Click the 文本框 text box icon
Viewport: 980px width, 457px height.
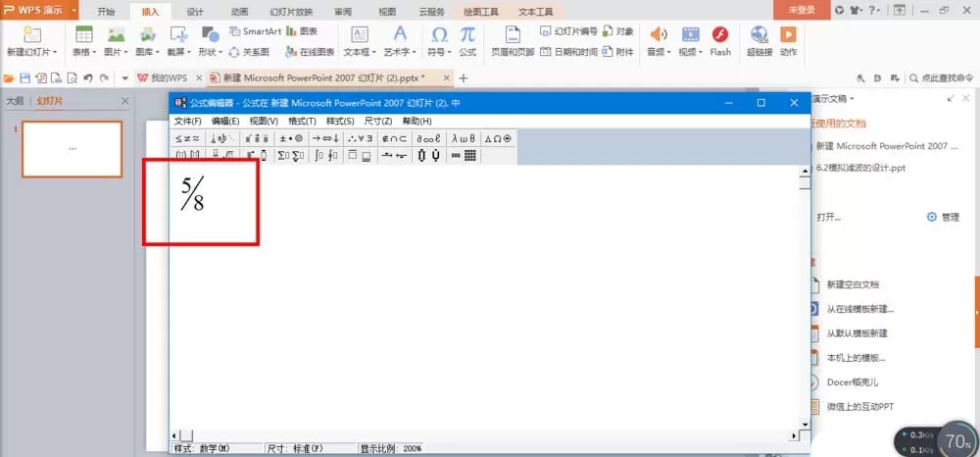[x=360, y=35]
